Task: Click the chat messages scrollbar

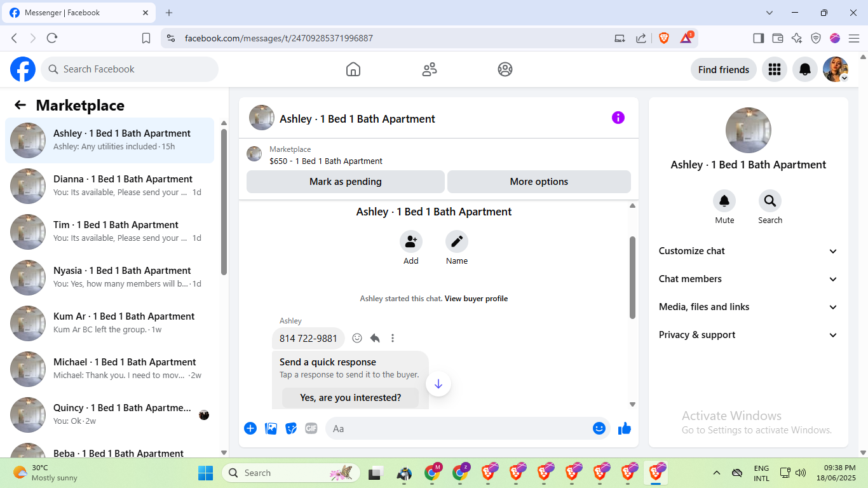Action: pyautogui.click(x=632, y=278)
